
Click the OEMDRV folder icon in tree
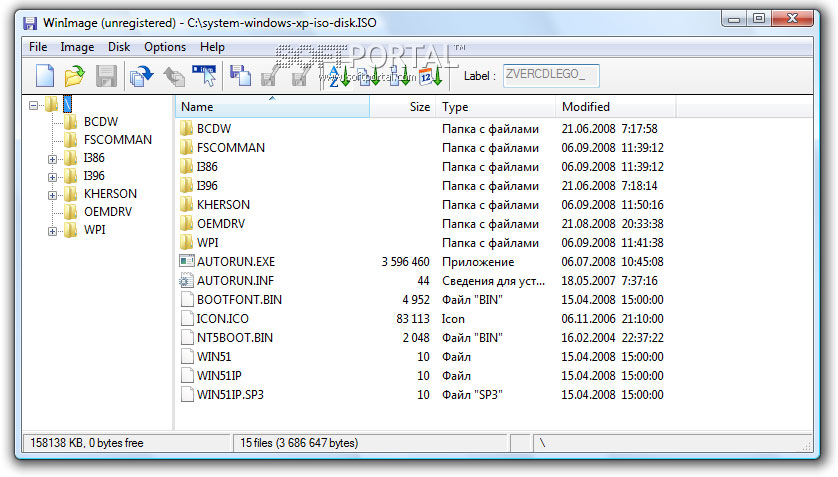coord(71,212)
